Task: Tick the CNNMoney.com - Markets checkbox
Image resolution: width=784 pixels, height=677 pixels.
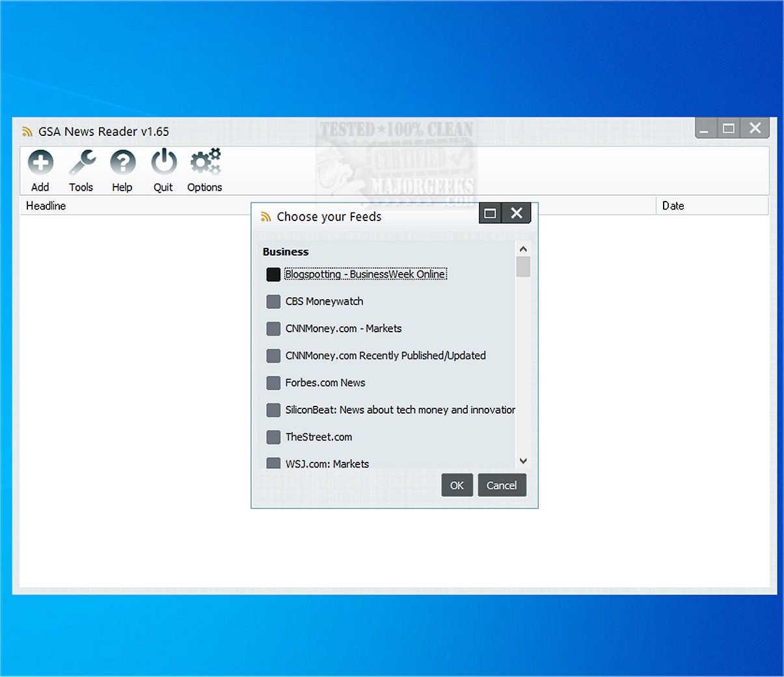Action: click(273, 329)
